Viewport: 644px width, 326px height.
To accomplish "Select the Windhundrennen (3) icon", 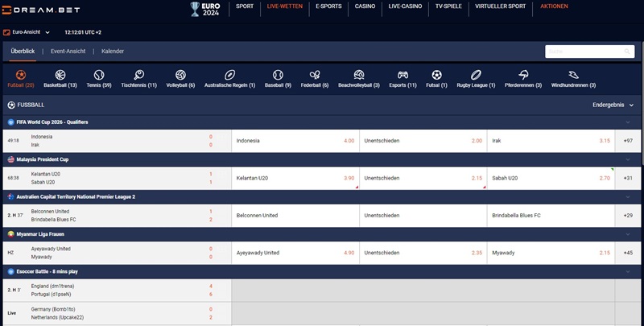I will (573, 75).
